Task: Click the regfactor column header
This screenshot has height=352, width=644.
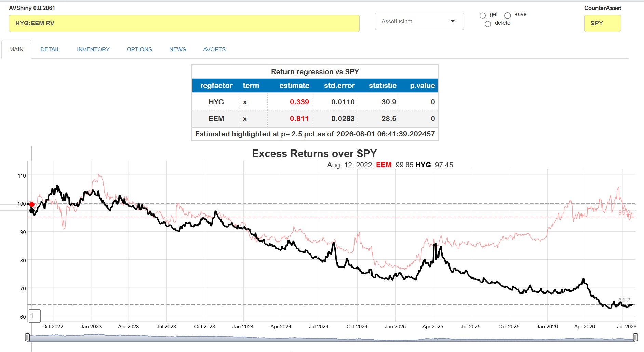Action: (216, 86)
